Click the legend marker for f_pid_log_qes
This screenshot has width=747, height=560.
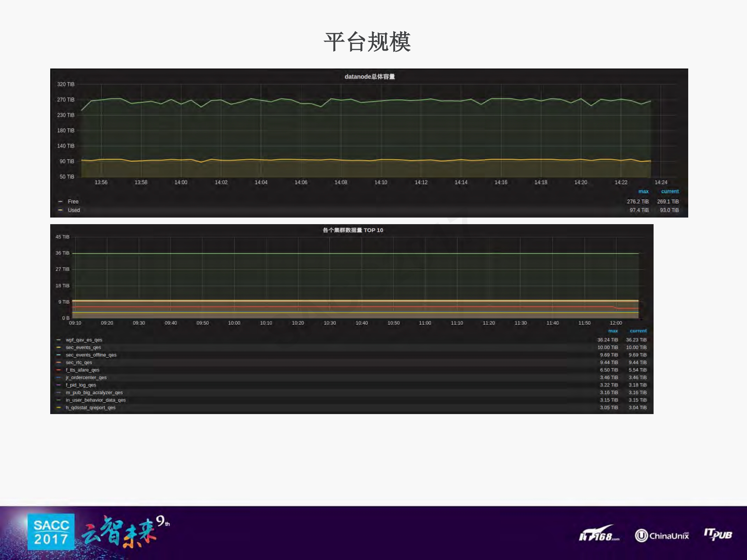[58, 385]
